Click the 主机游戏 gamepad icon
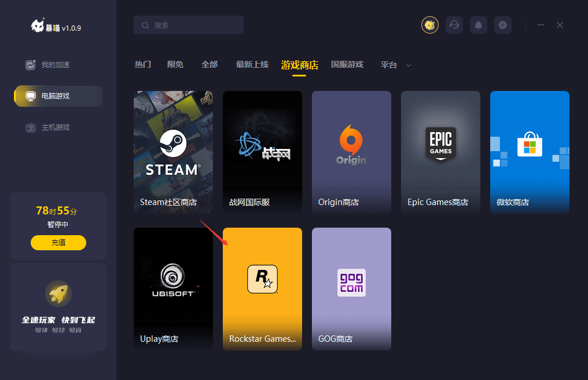Viewport: 588px width, 380px height. 30,127
